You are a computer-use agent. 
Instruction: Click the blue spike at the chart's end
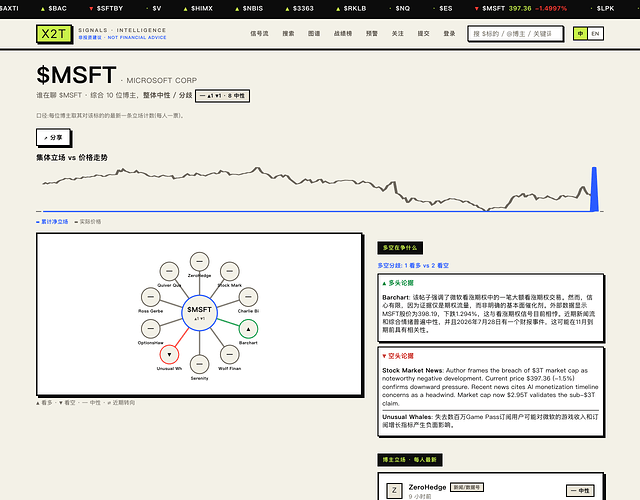(594, 189)
